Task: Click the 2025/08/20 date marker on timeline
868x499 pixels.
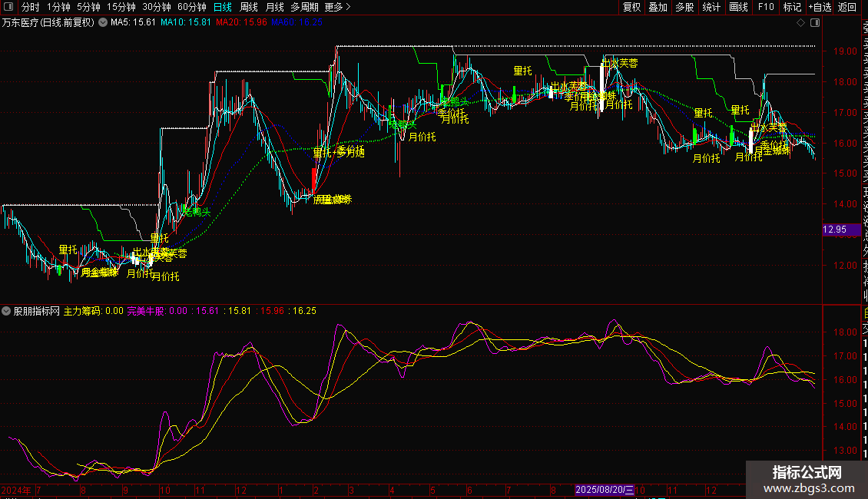Action: click(x=605, y=490)
